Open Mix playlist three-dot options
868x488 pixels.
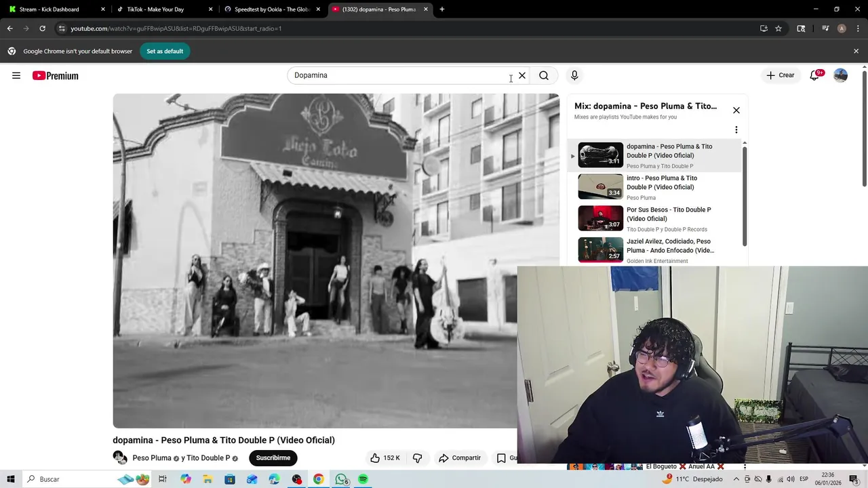tap(736, 129)
